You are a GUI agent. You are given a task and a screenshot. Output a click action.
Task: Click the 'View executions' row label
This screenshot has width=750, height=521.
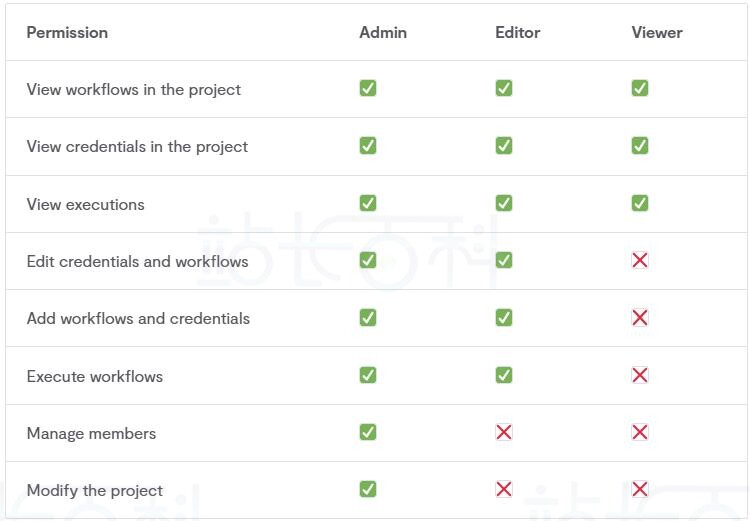coord(85,204)
